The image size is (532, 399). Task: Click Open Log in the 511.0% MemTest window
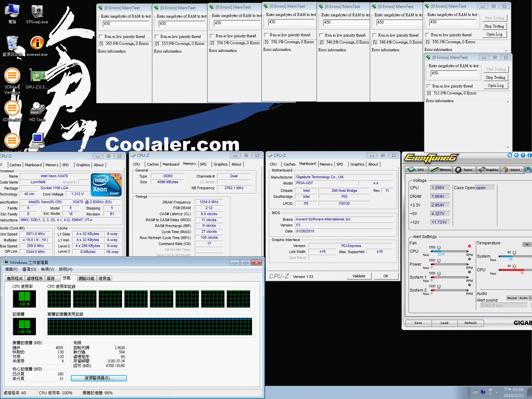(495, 85)
